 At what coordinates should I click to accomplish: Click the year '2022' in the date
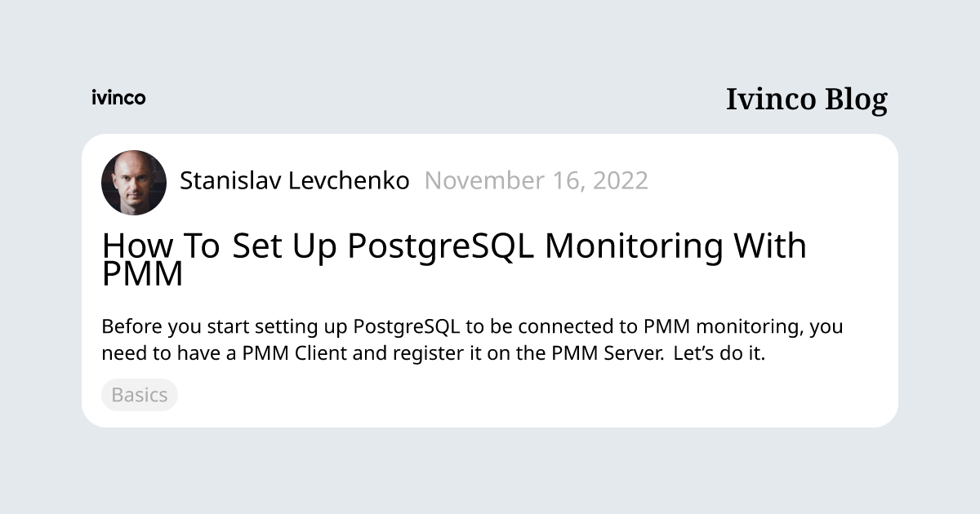click(x=621, y=181)
